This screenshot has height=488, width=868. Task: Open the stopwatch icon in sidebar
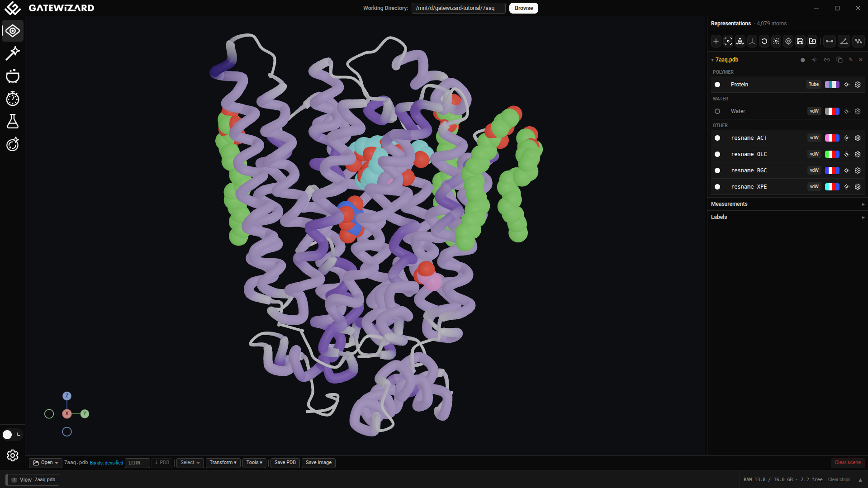click(13, 99)
